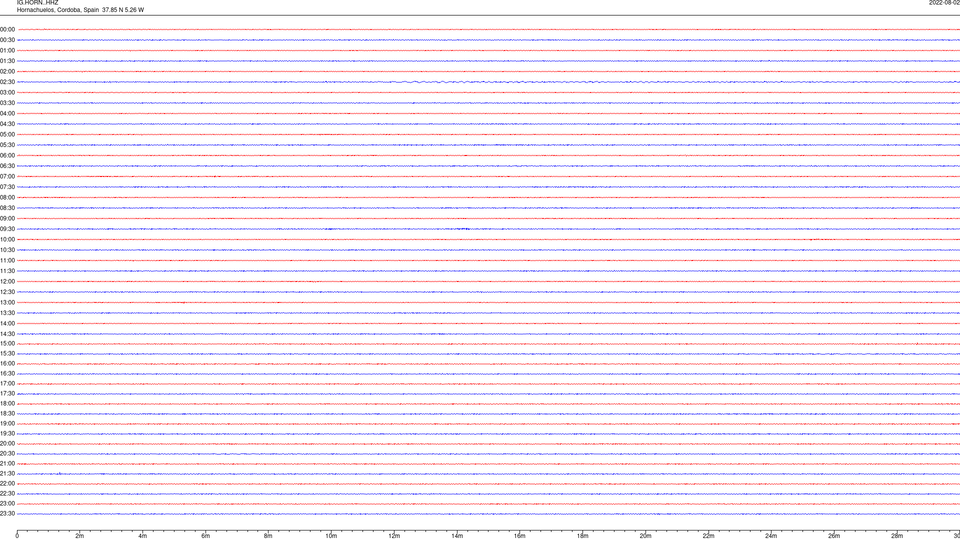Point at the 10:30 time label

tap(7, 250)
